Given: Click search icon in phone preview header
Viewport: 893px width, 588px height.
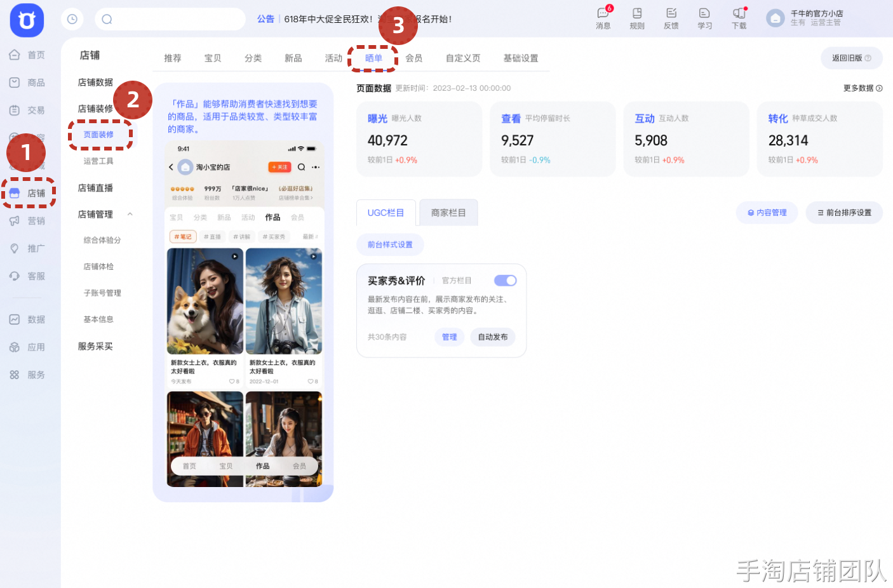Looking at the screenshot, I should (x=302, y=167).
